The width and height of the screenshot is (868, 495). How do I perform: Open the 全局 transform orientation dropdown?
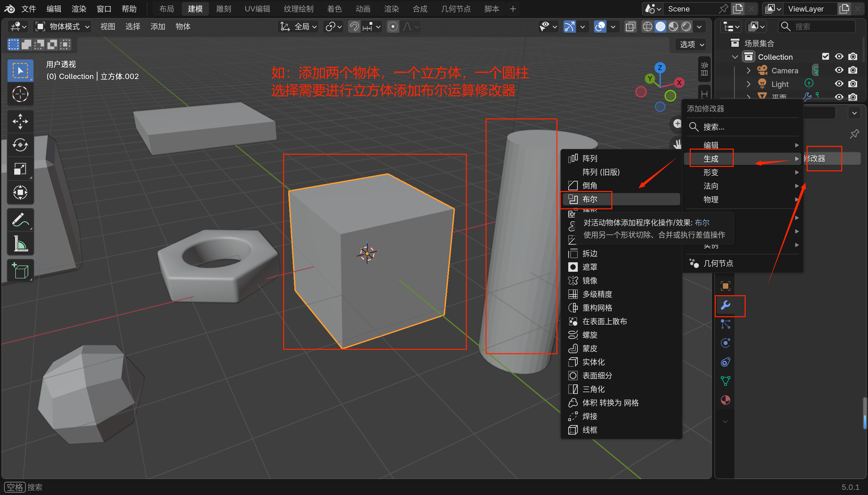(x=299, y=26)
